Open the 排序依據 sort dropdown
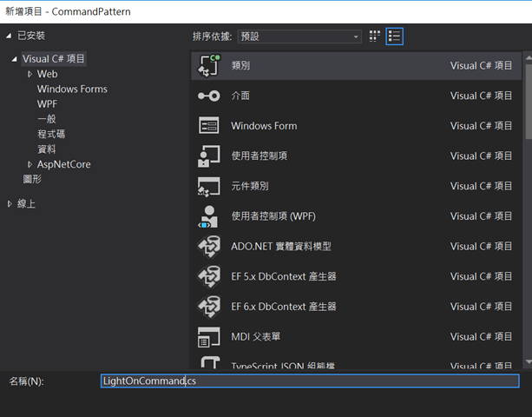This screenshot has width=532, height=417. pos(299,36)
